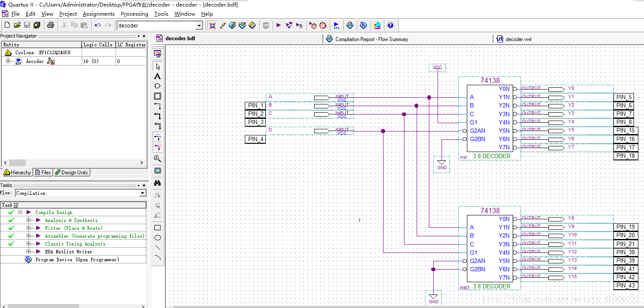This screenshot has width=644, height=308.
Task: Click Project Navigator scroll right arrow
Action: [142, 163]
